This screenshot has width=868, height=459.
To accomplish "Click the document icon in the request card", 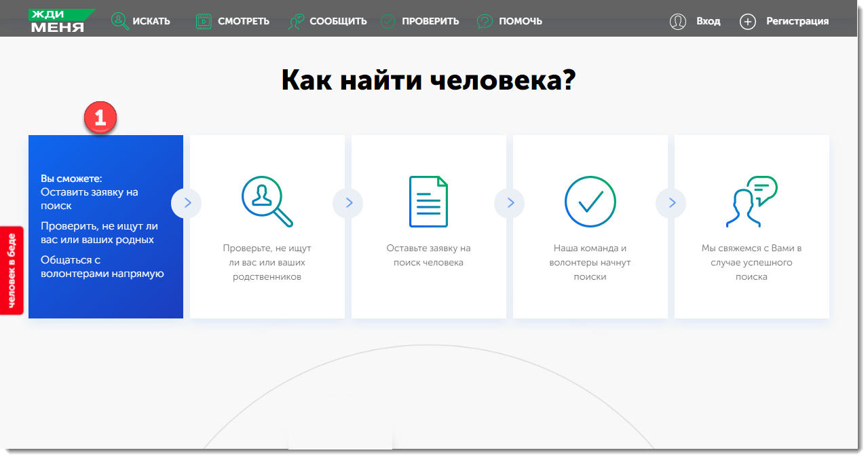I will tap(428, 202).
